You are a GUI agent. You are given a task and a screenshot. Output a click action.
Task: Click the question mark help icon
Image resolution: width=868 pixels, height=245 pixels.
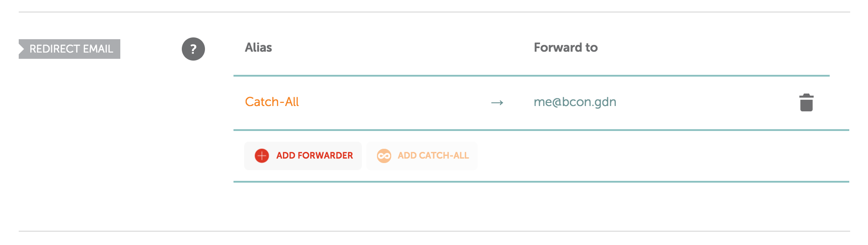pyautogui.click(x=193, y=49)
